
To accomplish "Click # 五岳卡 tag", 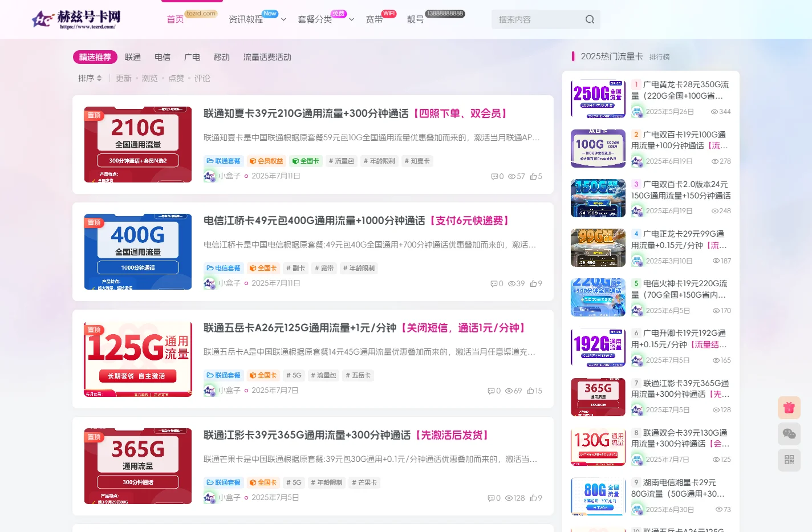I will (x=358, y=375).
